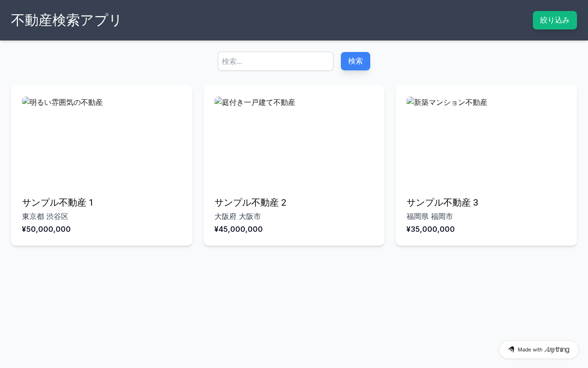The width and height of the screenshot is (588, 368).
Task: Click the 絞り込み filter button
Action: 554,20
